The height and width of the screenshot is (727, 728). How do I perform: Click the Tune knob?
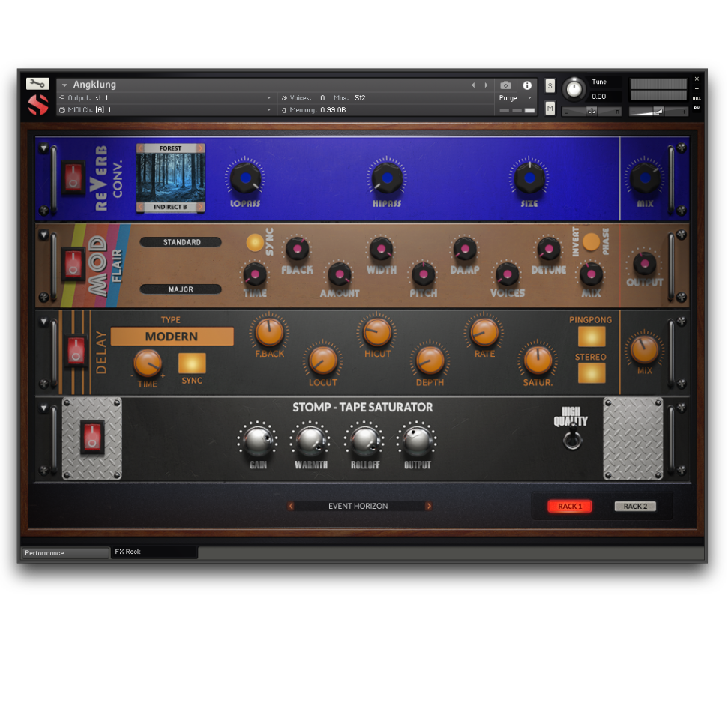574,88
